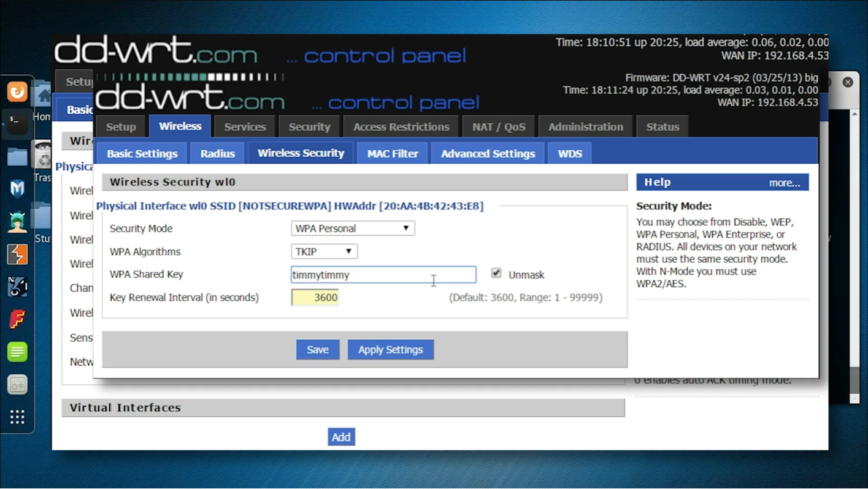Viewport: 868px width, 489px height.
Task: Select the Wireless Security subtab
Action: tap(301, 153)
